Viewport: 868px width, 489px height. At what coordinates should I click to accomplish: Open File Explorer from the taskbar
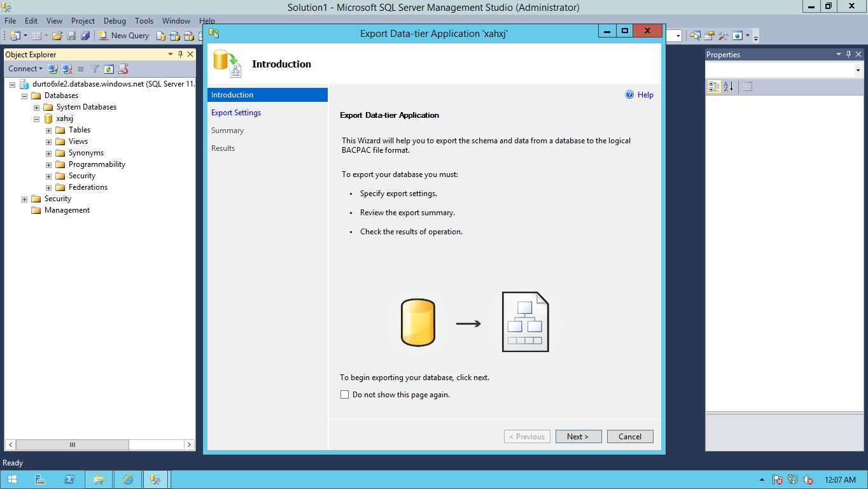[99, 479]
